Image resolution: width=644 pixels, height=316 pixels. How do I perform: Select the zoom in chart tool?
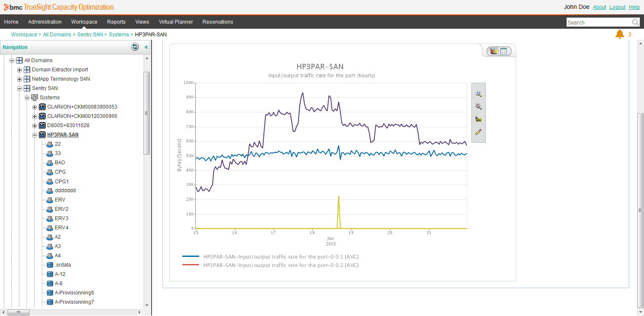pyautogui.click(x=479, y=94)
